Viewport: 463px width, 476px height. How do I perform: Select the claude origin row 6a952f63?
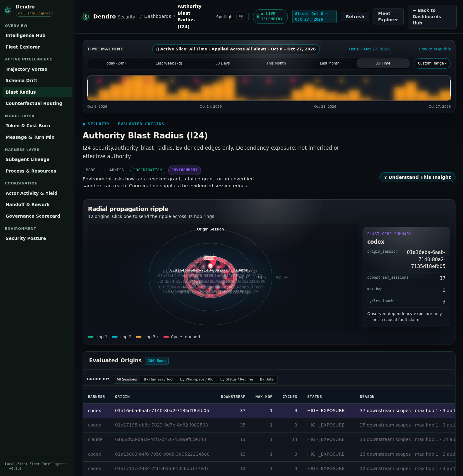coord(269,440)
